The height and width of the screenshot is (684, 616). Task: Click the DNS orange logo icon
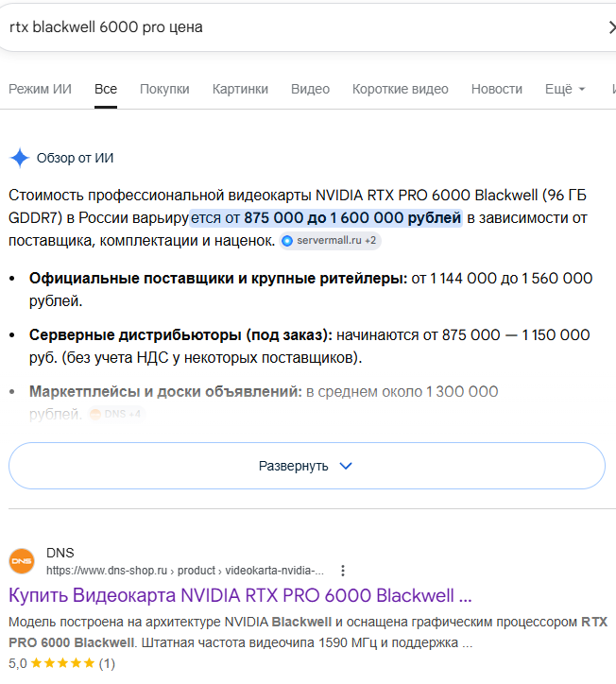pyautogui.click(x=22, y=561)
